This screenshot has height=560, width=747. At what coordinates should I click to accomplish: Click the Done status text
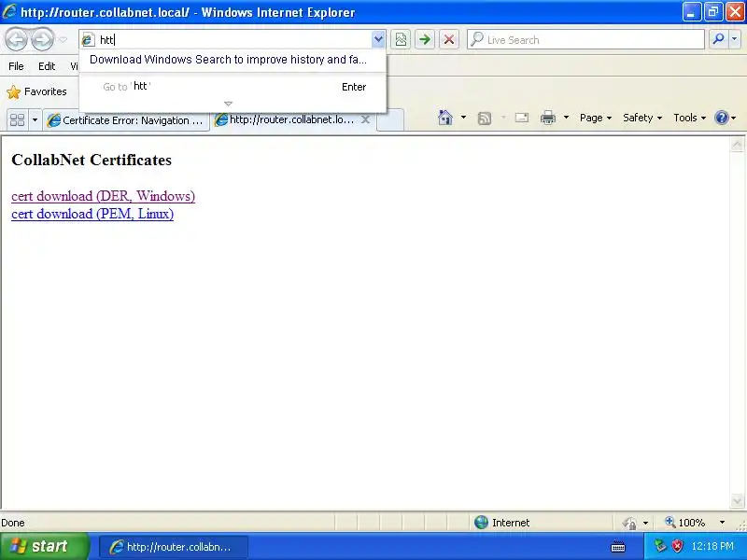13,523
